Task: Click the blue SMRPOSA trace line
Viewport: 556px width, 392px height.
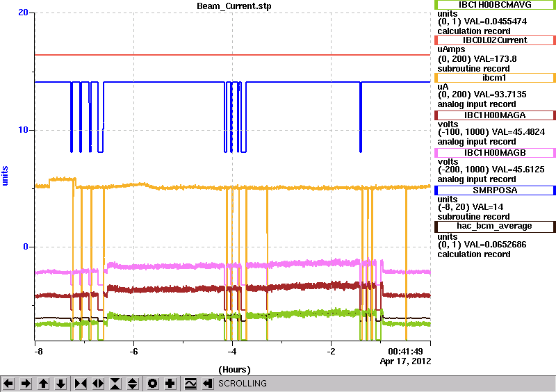Action: (x=163, y=82)
